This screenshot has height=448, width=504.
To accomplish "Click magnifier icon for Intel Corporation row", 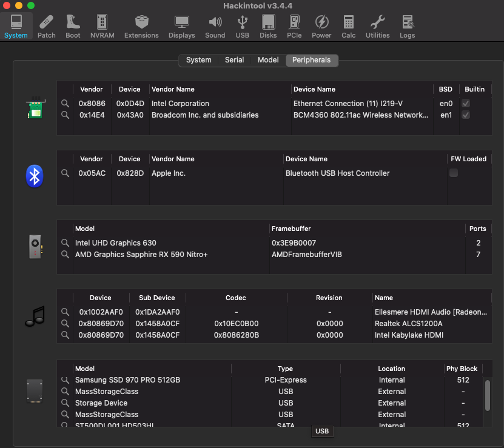I will point(66,103).
